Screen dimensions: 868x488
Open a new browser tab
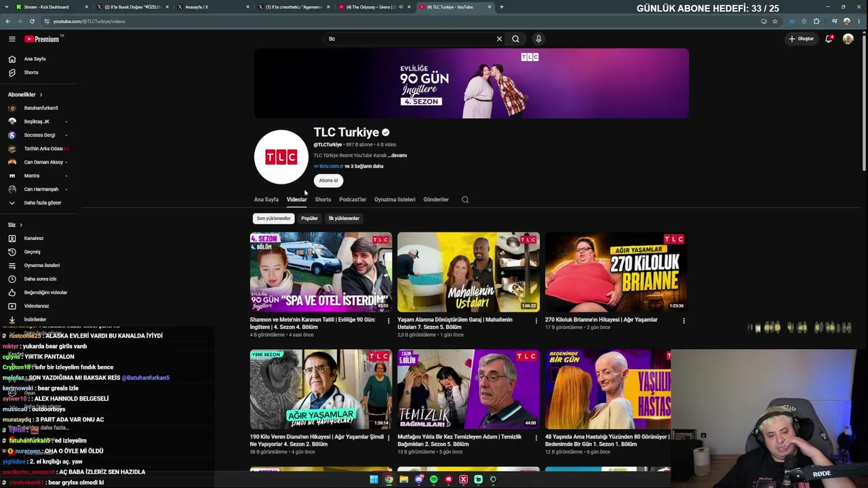tap(502, 7)
